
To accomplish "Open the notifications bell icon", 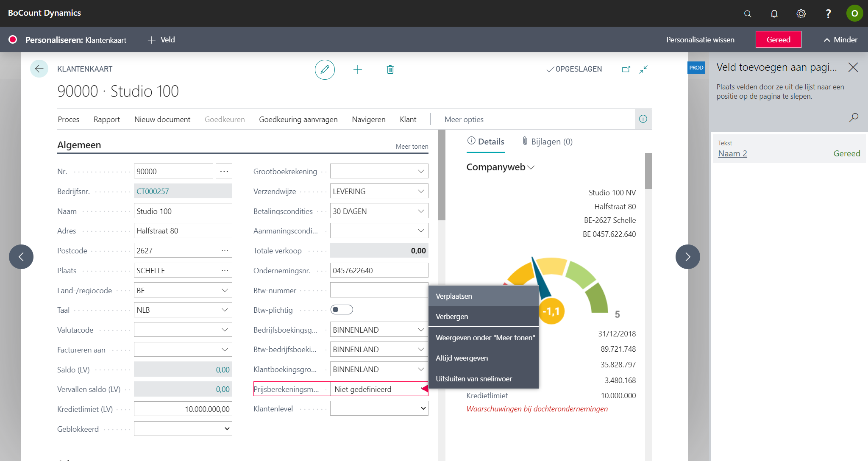I will 774,14.
